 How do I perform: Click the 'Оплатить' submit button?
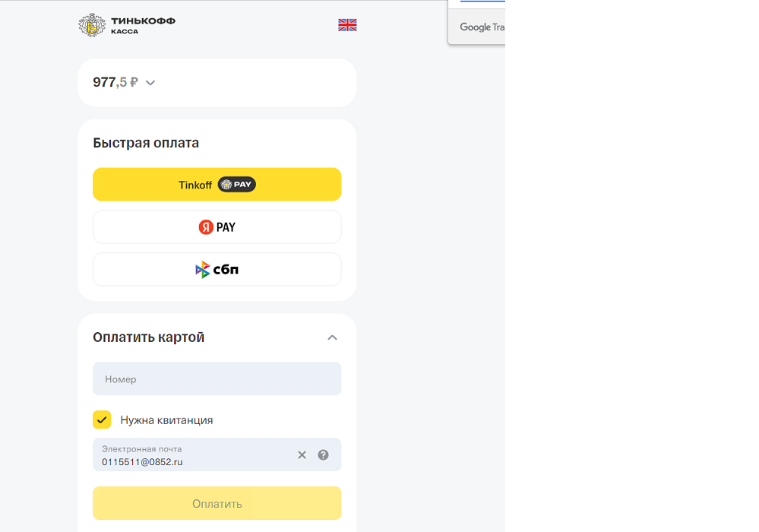point(217,503)
